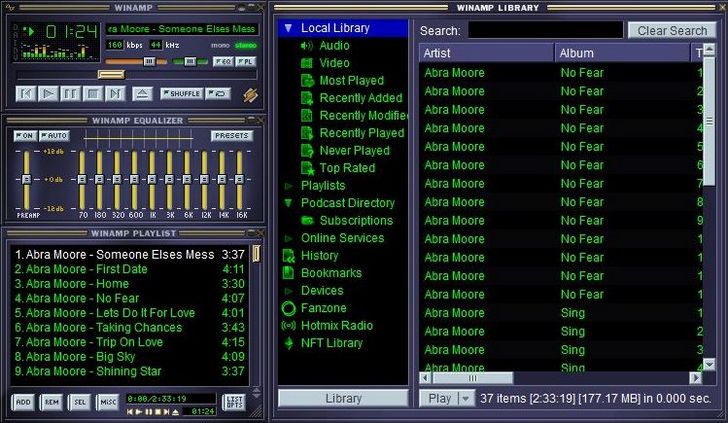Sort the library by Album column
This screenshot has width=728, height=423.
622,53
